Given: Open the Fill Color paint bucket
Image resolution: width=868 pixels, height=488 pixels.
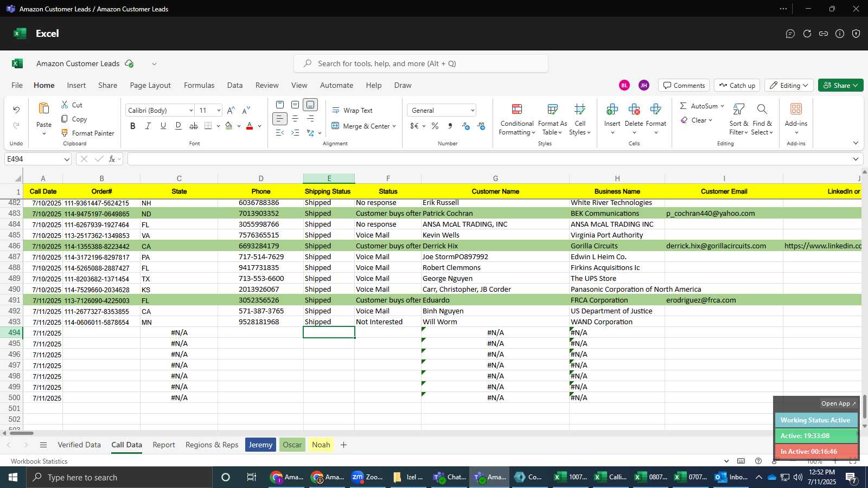Looking at the screenshot, I should click(228, 126).
